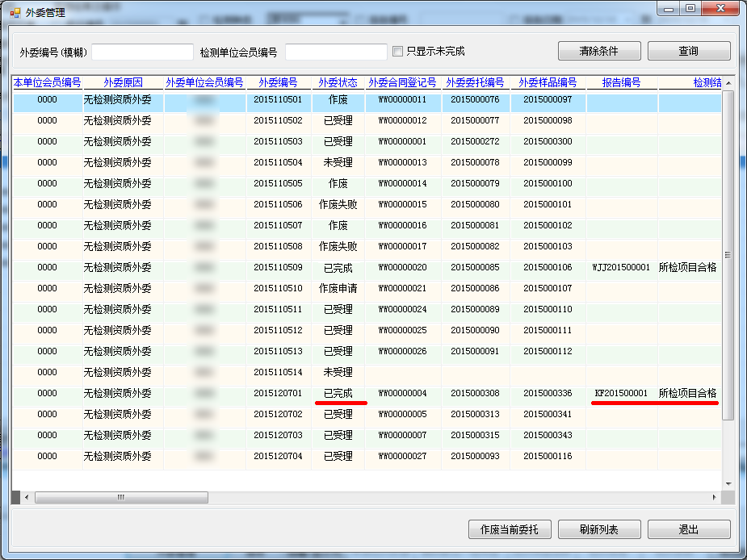Click the 外委管理 window title icon
This screenshot has height=560, width=747.
tap(15, 13)
